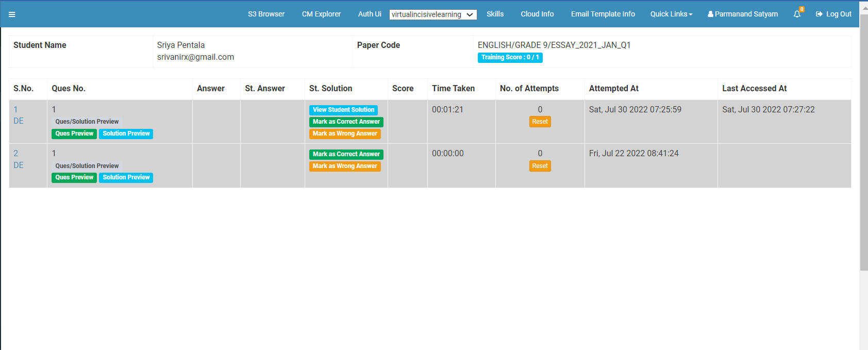The width and height of the screenshot is (868, 350).
Task: Open the hamburger sidebar menu
Action: pyautogui.click(x=12, y=14)
